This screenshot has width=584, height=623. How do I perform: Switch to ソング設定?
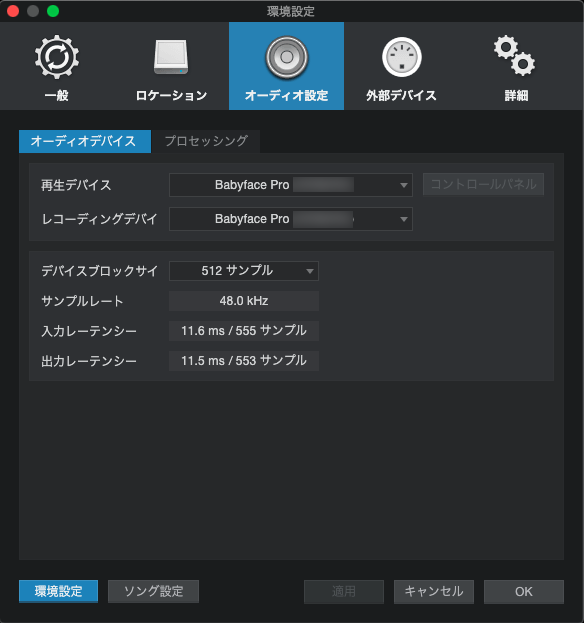(153, 591)
